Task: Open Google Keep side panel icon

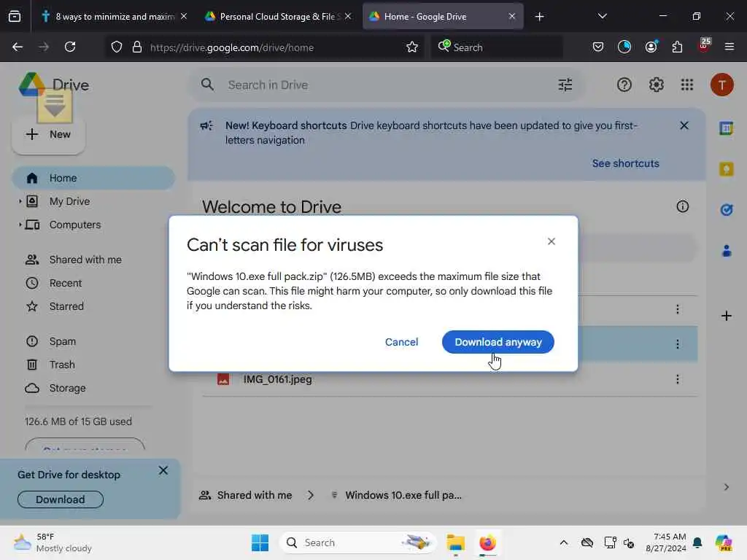Action: tap(726, 169)
